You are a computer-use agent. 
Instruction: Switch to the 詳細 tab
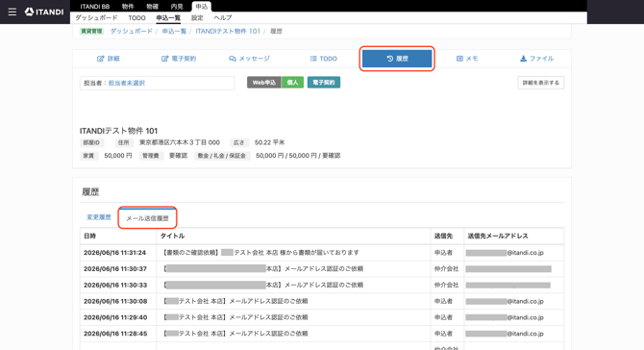[109, 59]
